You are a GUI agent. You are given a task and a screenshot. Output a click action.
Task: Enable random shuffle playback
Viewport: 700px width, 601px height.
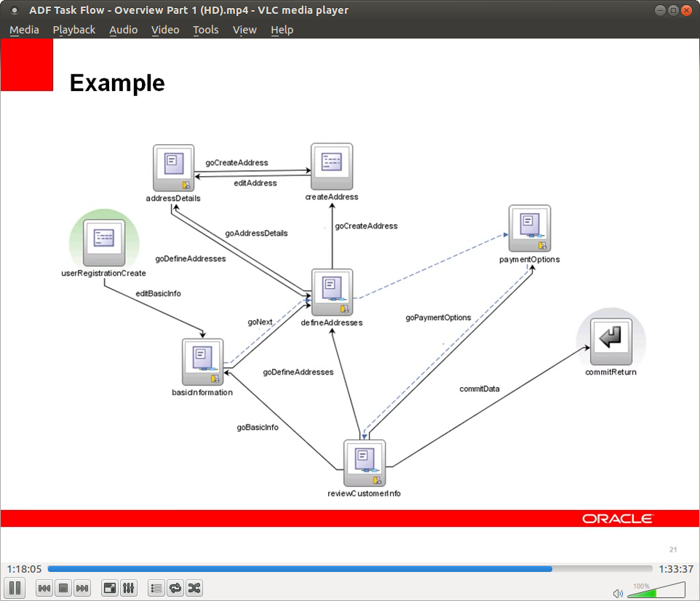tap(194, 588)
